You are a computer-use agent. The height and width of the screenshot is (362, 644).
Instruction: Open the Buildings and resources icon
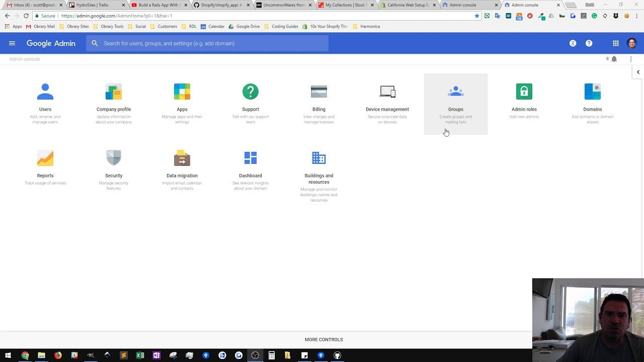coord(318,157)
